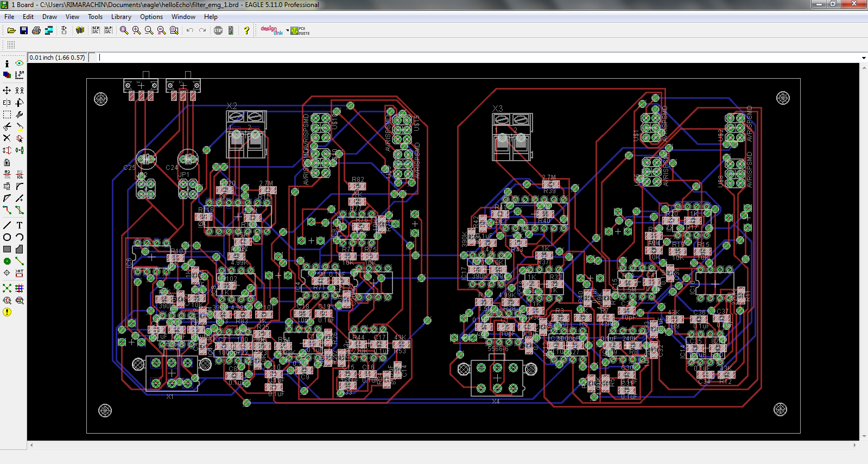Select the Cut scissors tool
The width and height of the screenshot is (868, 464).
tap(7, 126)
